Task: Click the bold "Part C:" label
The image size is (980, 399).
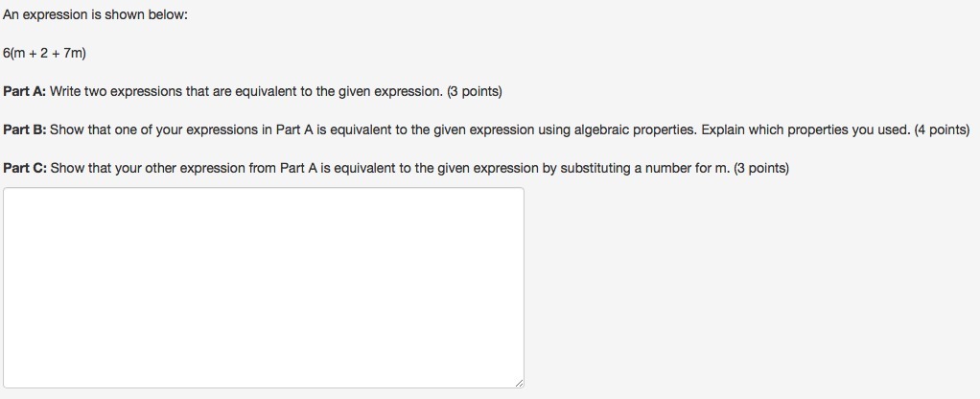Action: [24, 168]
